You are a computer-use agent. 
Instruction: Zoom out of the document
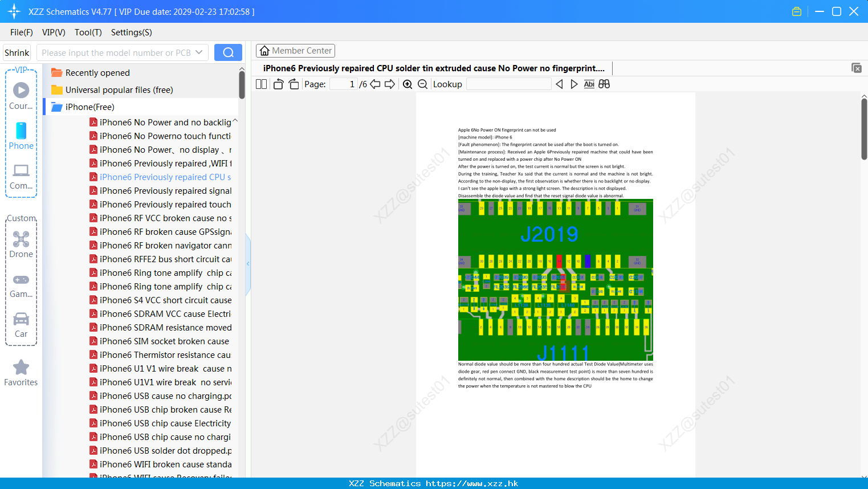(x=422, y=84)
